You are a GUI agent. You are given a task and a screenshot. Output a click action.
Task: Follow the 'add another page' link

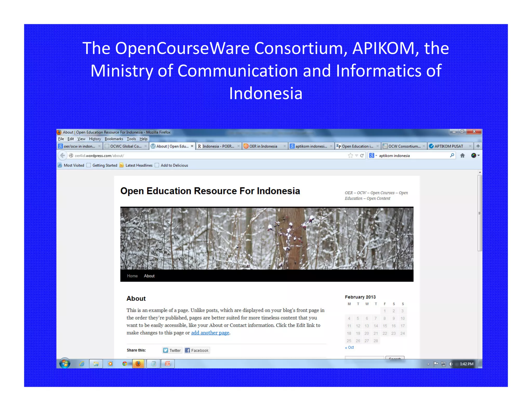coord(210,333)
